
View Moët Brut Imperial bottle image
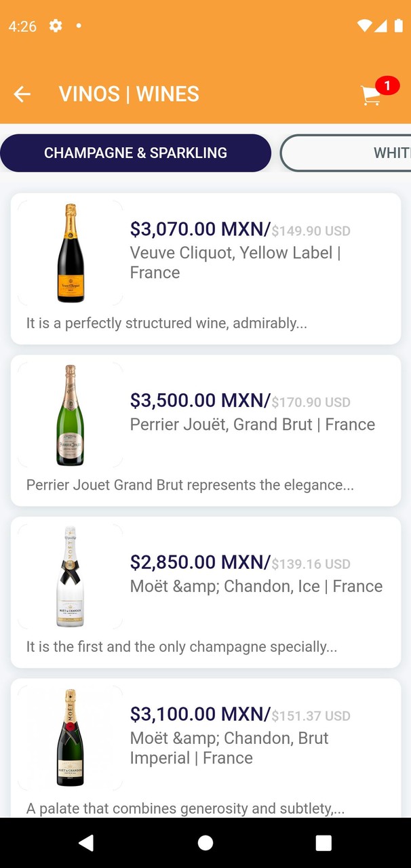point(71,738)
